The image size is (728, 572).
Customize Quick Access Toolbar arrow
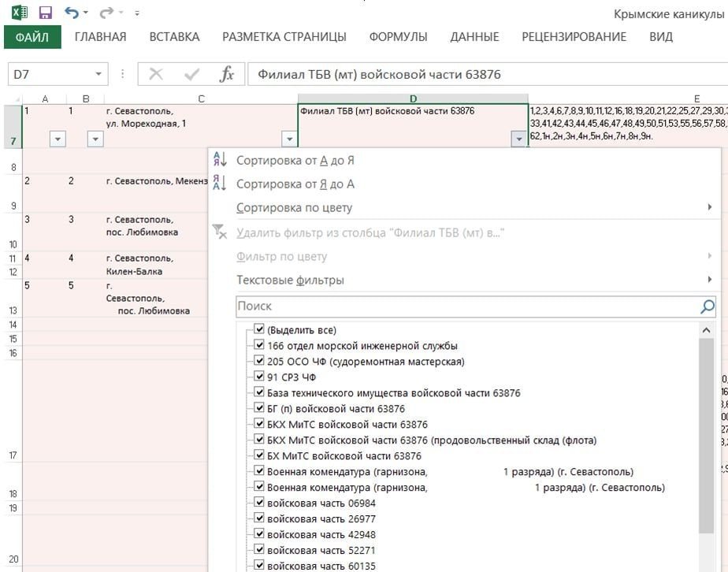pos(138,13)
